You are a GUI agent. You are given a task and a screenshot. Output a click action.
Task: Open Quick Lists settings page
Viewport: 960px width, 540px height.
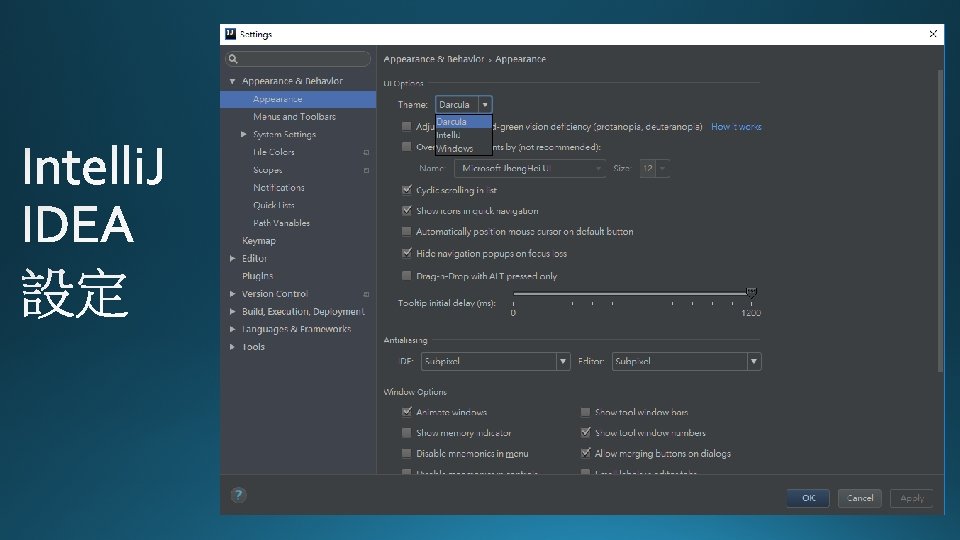pyautogui.click(x=274, y=206)
